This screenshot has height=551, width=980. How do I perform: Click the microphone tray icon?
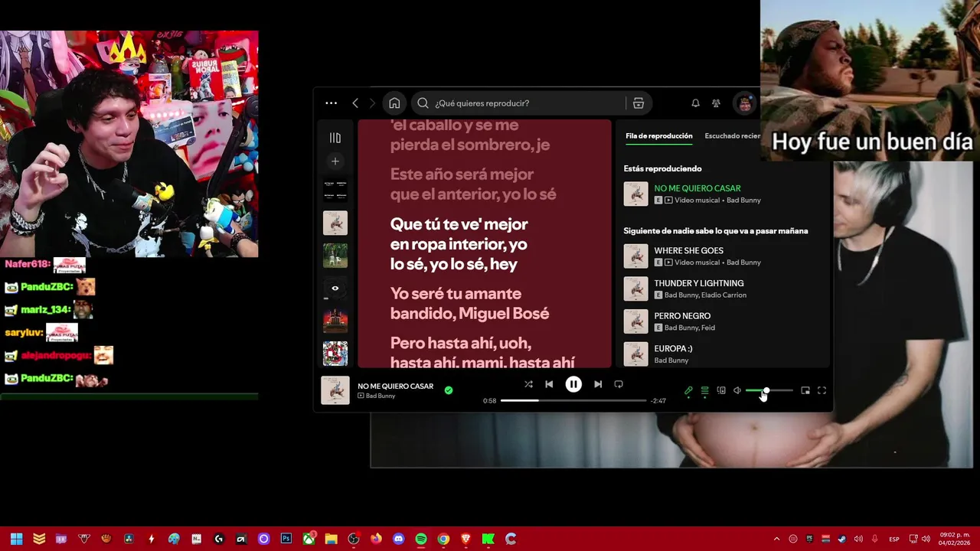(x=874, y=539)
